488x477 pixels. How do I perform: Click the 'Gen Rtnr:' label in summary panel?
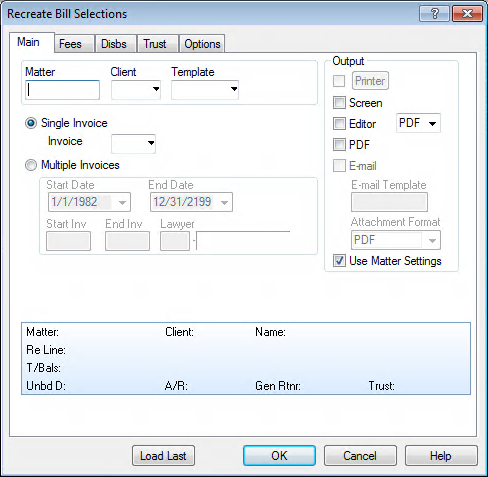tap(278, 386)
